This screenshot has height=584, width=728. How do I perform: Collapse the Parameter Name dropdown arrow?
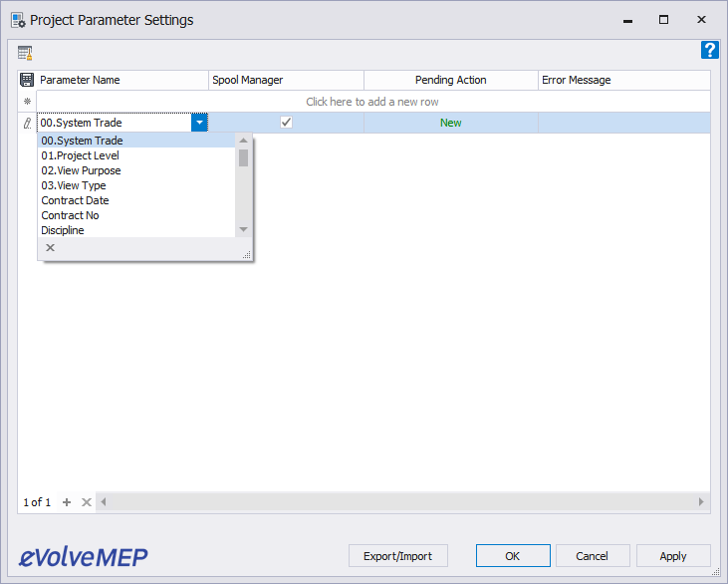pos(199,123)
